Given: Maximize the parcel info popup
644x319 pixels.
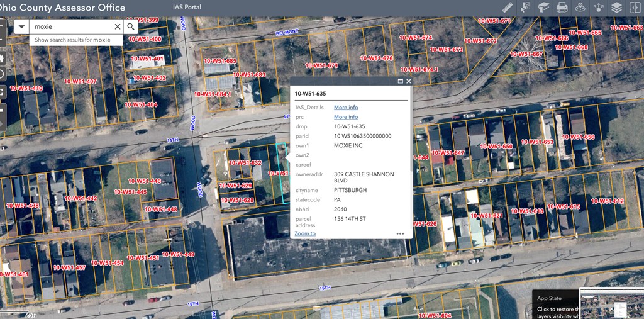Looking at the screenshot, I should pyautogui.click(x=400, y=81).
